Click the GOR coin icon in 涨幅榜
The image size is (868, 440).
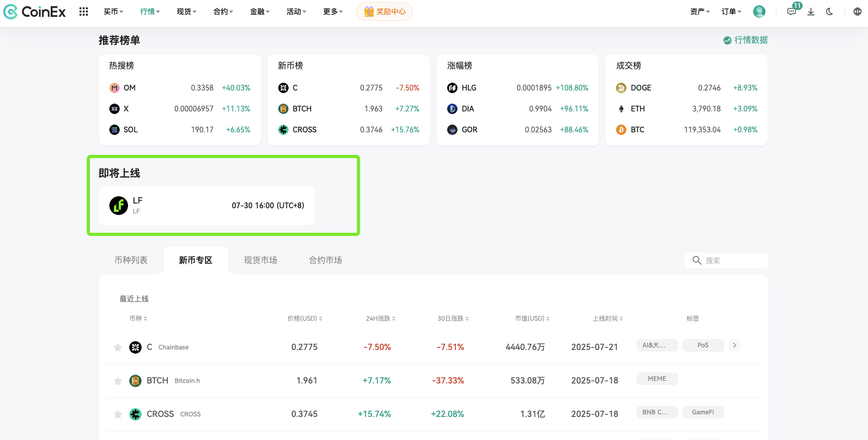(x=452, y=130)
